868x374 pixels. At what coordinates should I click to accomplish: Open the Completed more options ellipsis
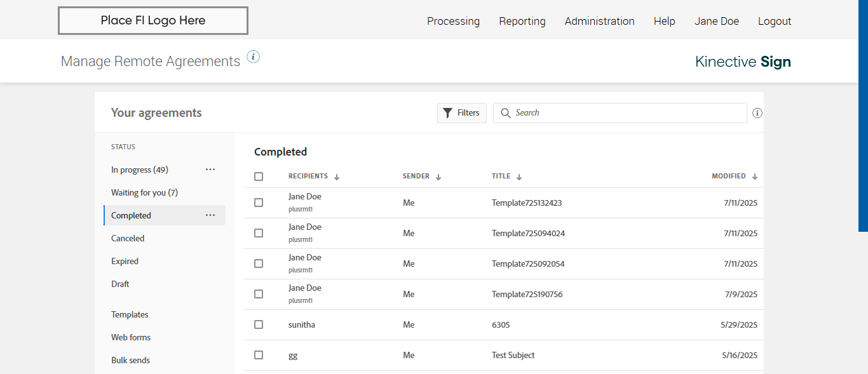tap(210, 215)
